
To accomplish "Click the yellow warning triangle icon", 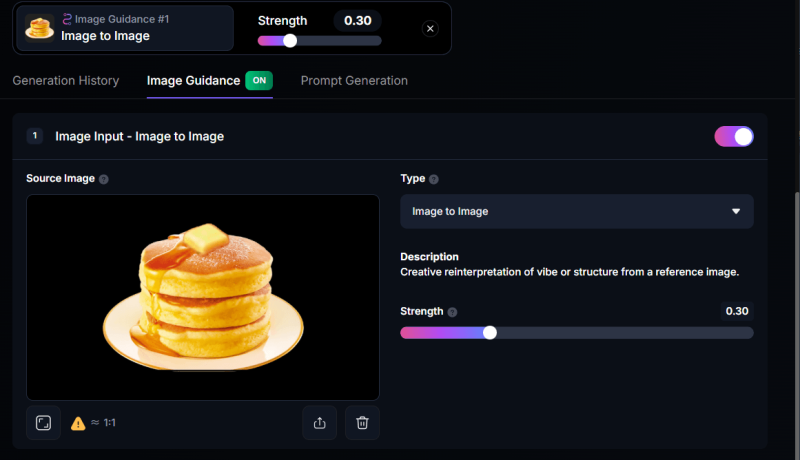I will [x=78, y=423].
